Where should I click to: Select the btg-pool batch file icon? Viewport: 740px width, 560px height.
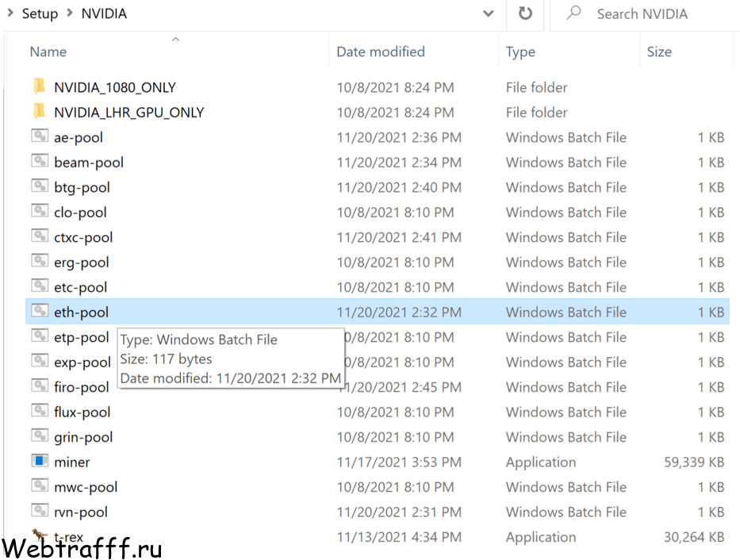click(x=40, y=186)
